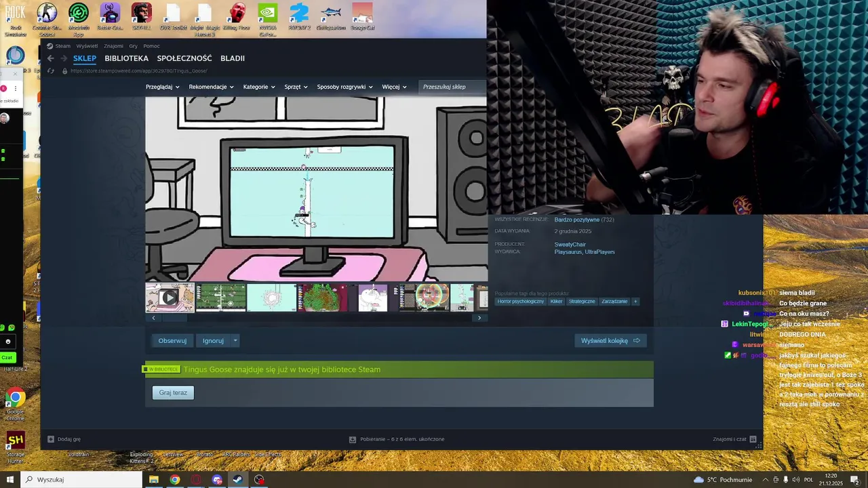Select the Kliker tag
868x488 pixels.
pyautogui.click(x=556, y=302)
